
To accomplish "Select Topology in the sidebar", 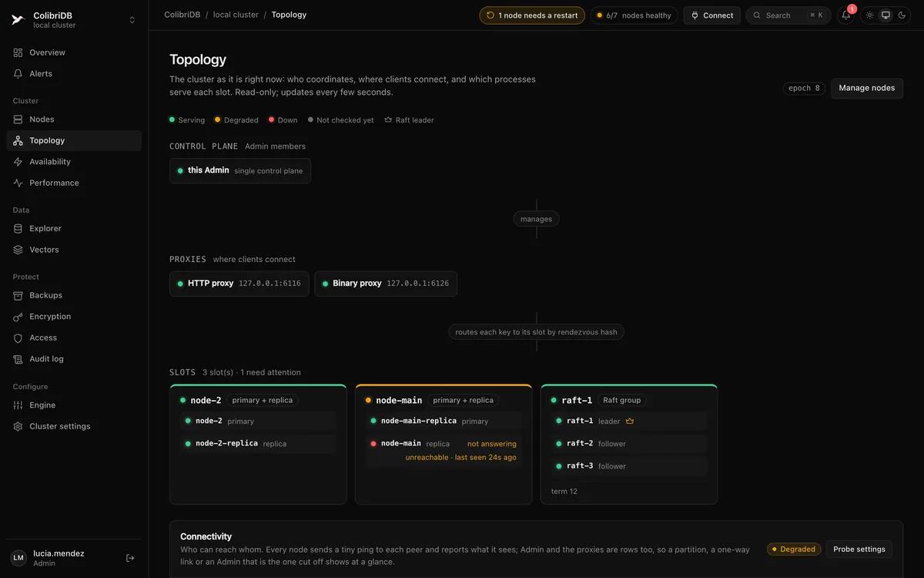I will pyautogui.click(x=74, y=140).
